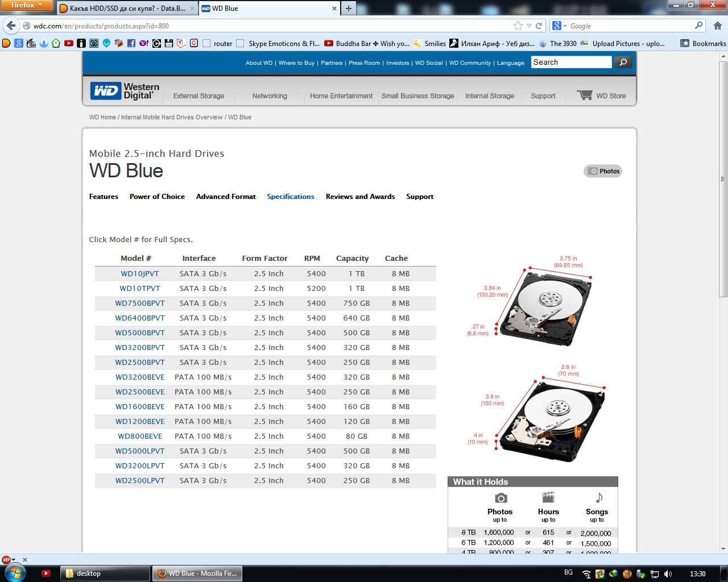Open model WD10JPVT full specs
This screenshot has height=582, width=728.
(x=140, y=274)
